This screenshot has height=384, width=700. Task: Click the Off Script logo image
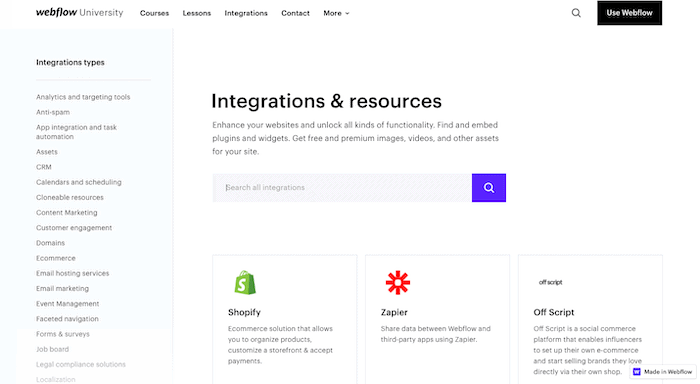(550, 282)
